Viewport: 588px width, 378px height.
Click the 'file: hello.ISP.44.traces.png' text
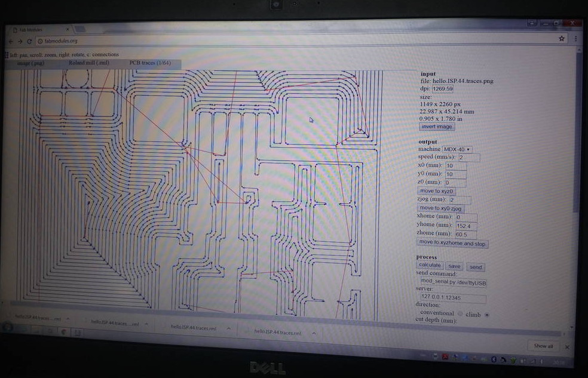point(457,81)
